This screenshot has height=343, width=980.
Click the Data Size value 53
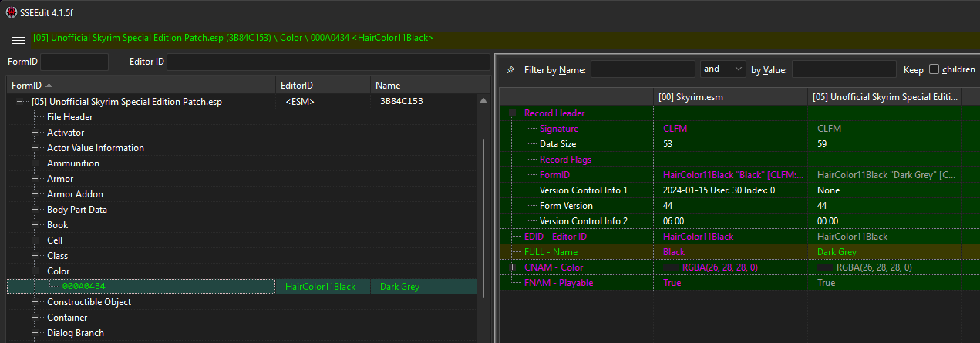click(x=668, y=144)
